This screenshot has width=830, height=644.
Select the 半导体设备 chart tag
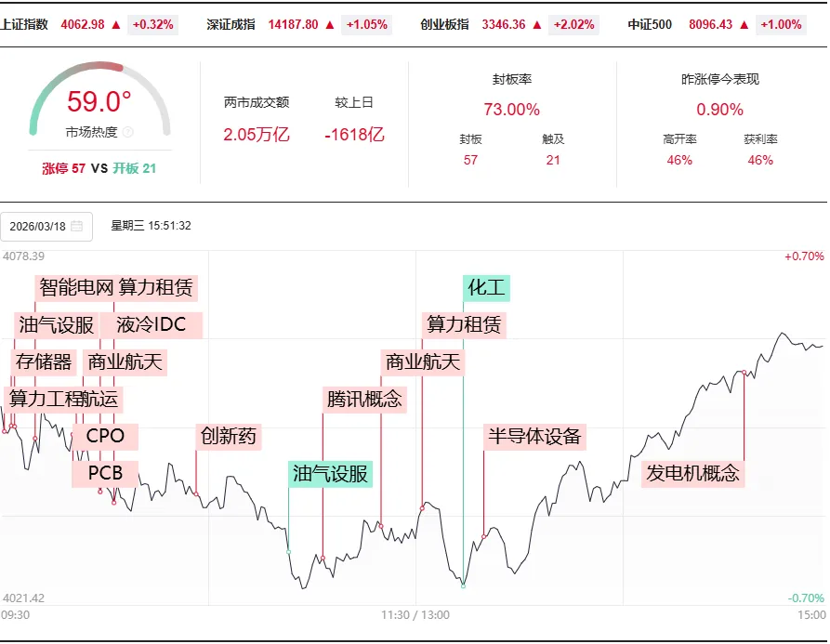(534, 437)
